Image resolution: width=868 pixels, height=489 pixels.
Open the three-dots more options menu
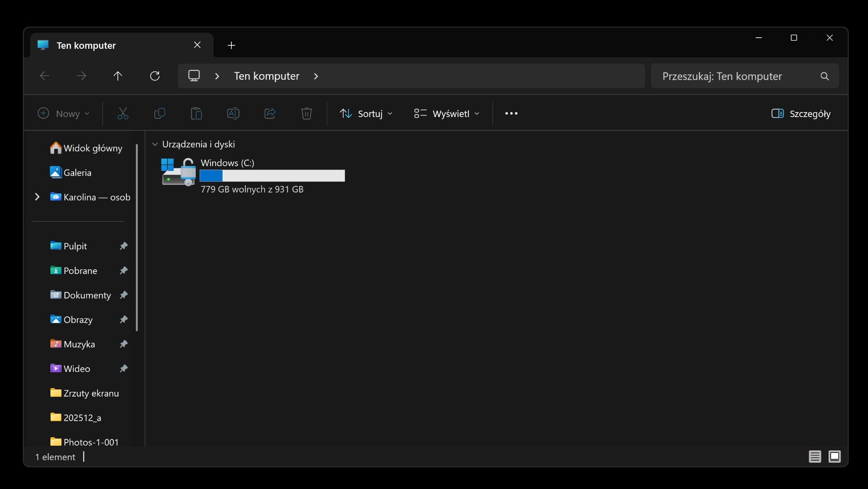pos(511,113)
